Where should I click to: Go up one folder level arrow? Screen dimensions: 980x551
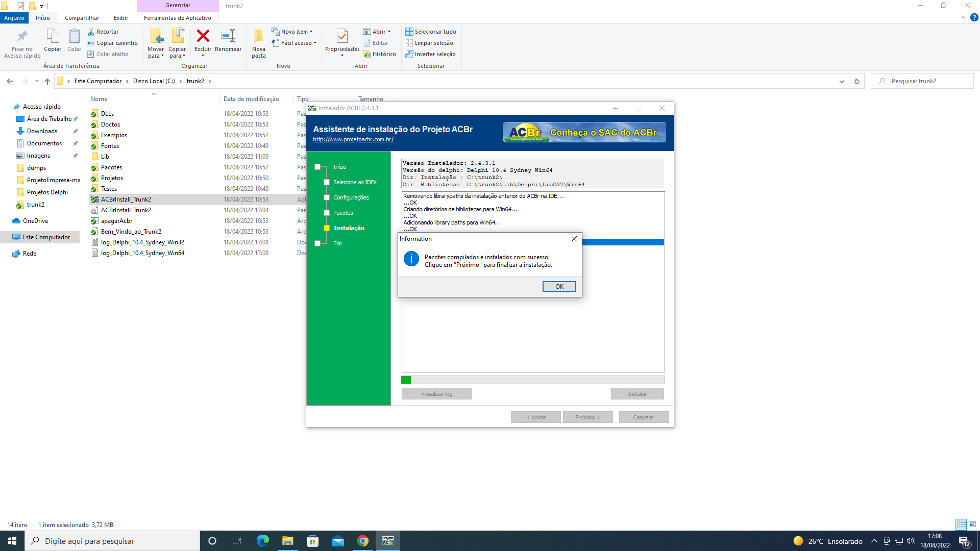(x=47, y=81)
